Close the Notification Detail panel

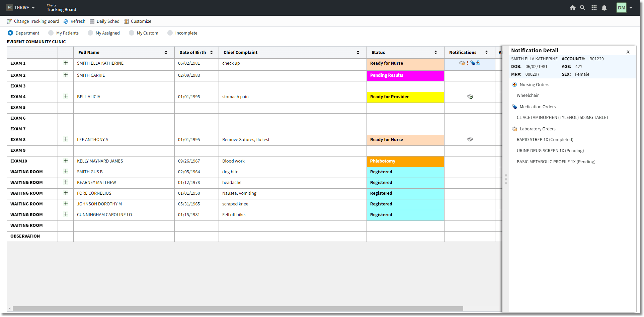point(628,52)
